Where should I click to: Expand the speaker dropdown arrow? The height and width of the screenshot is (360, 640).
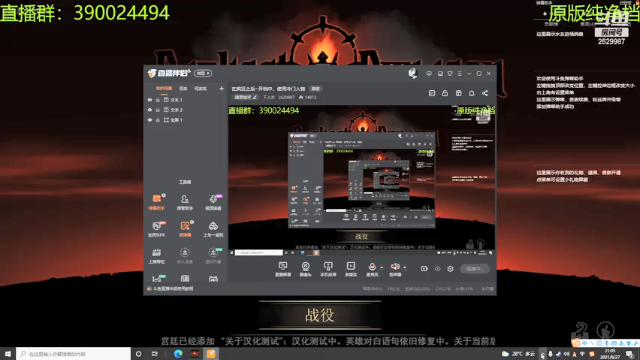(404, 268)
